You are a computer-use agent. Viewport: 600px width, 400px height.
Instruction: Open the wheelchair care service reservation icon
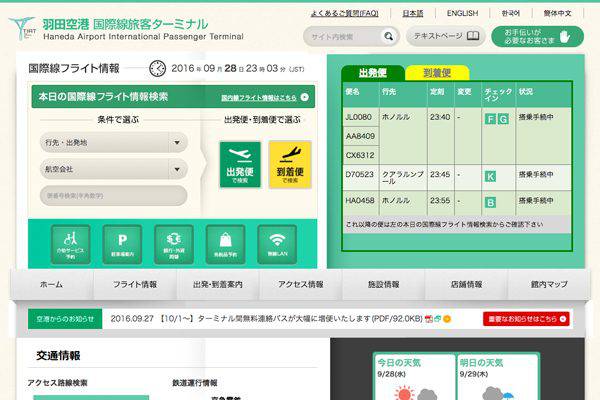tap(71, 244)
